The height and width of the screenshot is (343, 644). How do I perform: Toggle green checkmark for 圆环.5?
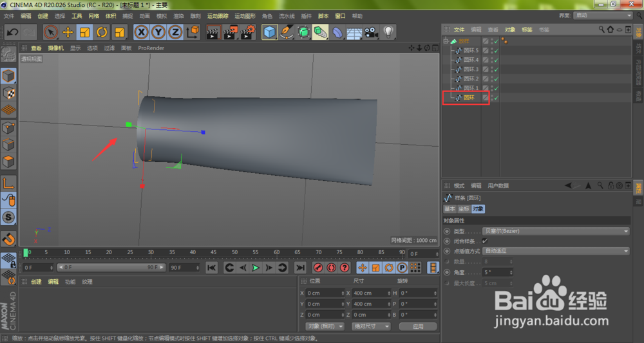pyautogui.click(x=497, y=50)
